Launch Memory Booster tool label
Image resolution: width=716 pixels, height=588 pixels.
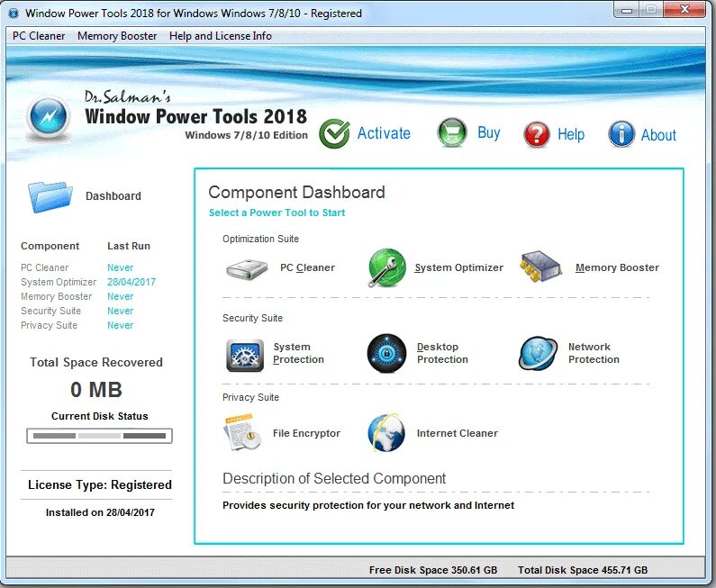617,267
